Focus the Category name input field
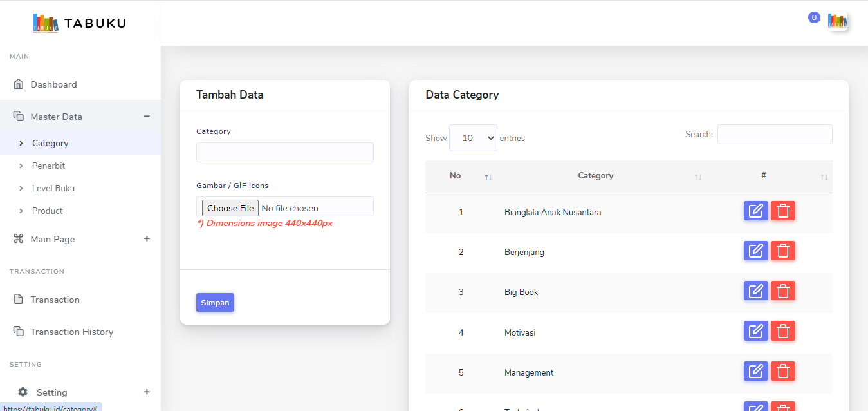Viewport: 868px width, 411px height. (x=284, y=153)
